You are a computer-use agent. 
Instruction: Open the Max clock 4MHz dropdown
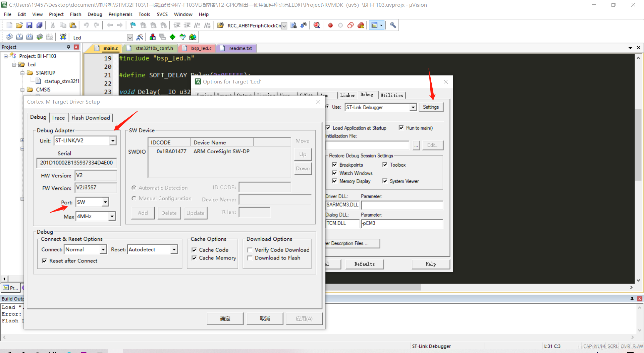[x=112, y=216]
